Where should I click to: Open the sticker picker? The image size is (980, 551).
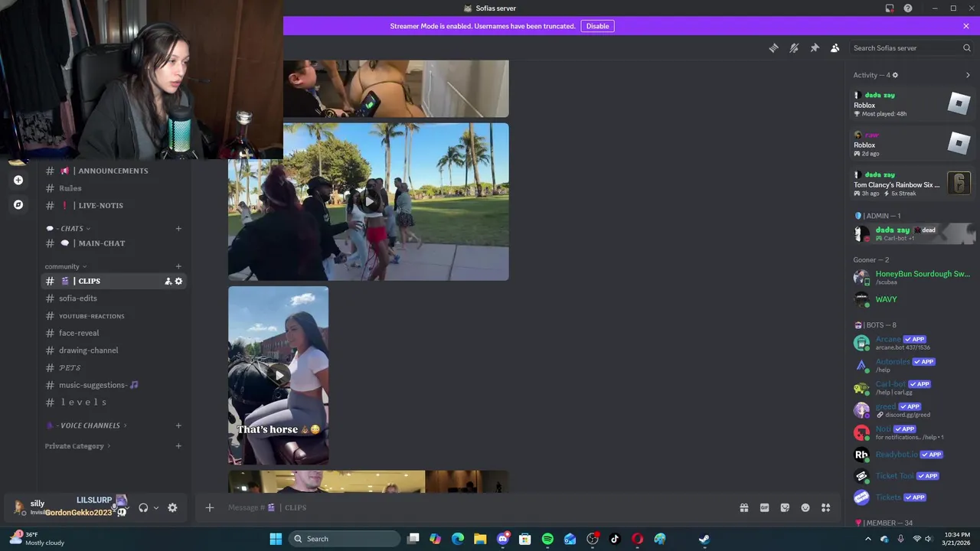[x=785, y=507]
